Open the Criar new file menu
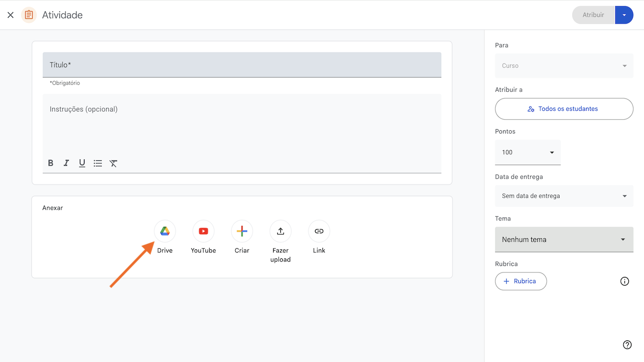Viewport: 644px width, 362px height. pos(242,231)
